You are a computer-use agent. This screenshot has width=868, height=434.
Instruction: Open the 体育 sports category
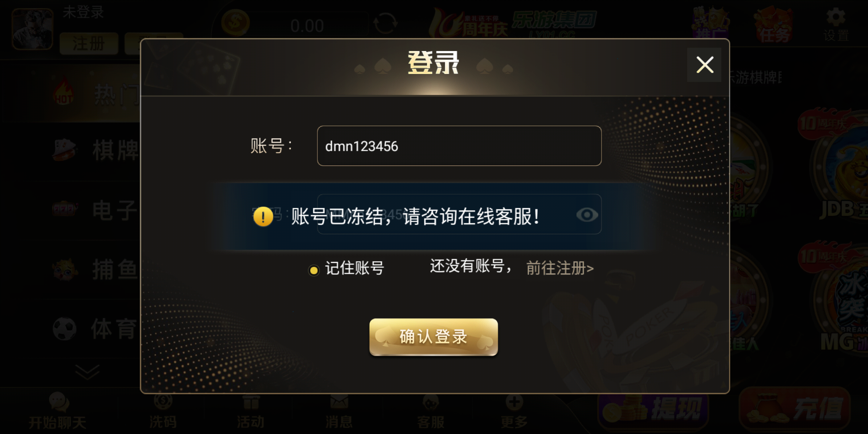pyautogui.click(x=96, y=329)
